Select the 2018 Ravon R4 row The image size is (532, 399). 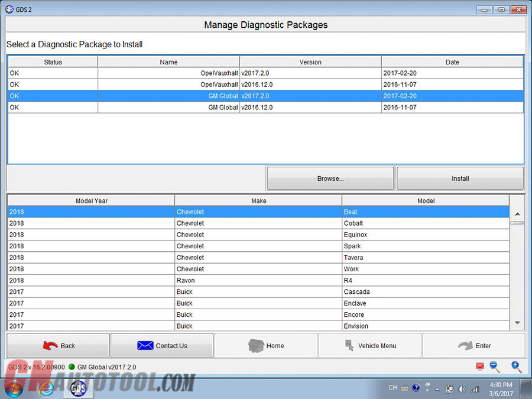tap(258, 280)
